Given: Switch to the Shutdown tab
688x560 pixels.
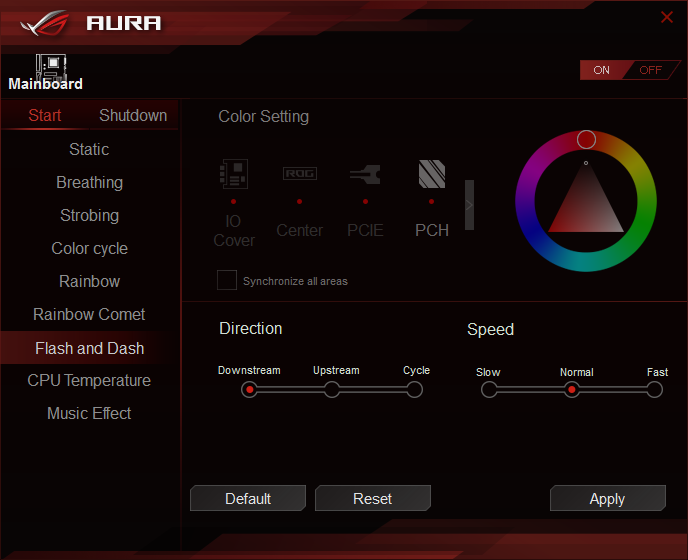Looking at the screenshot, I should click(133, 115).
